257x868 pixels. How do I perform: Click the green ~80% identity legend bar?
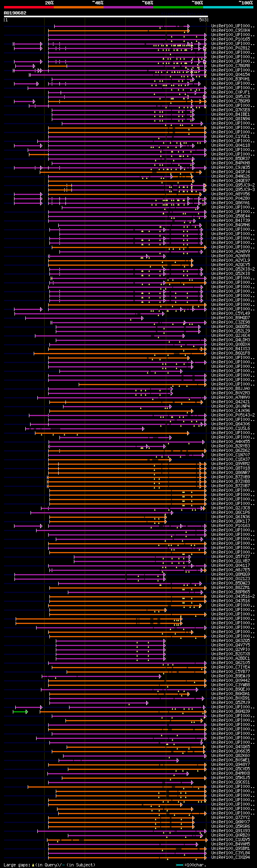(x=178, y=7)
